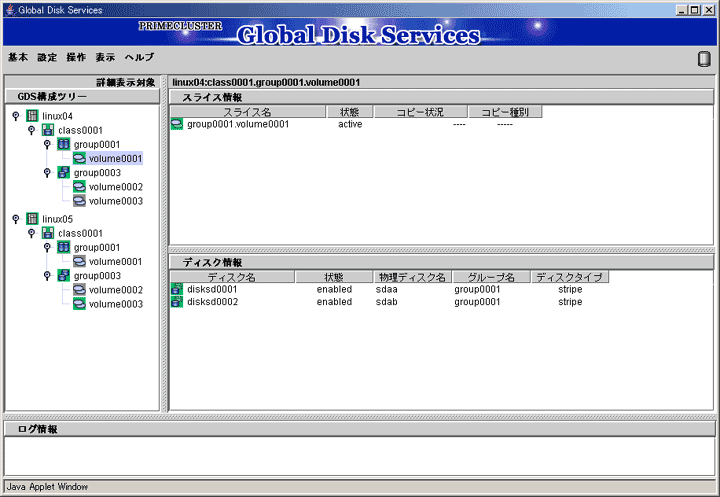
Task: Collapse group0003 under linux05
Action: [47, 276]
